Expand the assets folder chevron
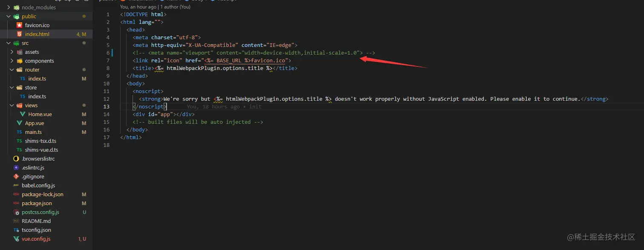Screen dimensions: 644x250 12,52
